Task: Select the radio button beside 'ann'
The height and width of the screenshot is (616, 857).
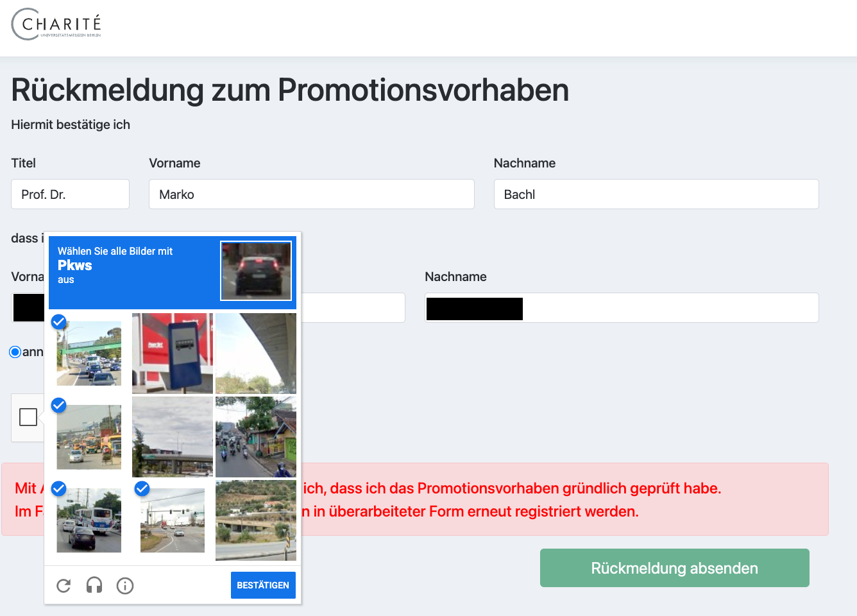Action: click(x=15, y=352)
